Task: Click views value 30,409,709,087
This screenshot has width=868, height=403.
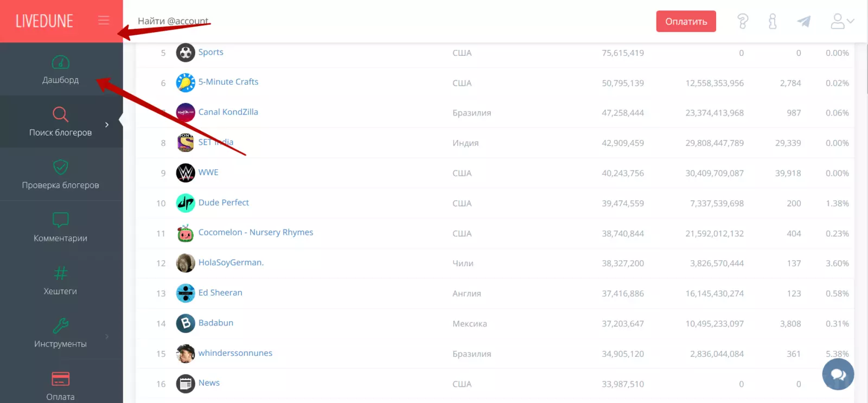Action: tap(714, 174)
